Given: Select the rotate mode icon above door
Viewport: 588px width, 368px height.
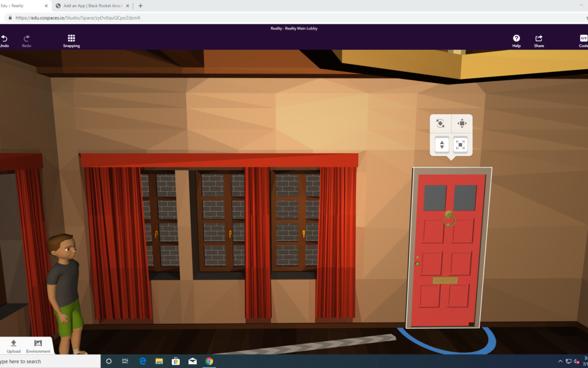Looking at the screenshot, I should [x=440, y=123].
